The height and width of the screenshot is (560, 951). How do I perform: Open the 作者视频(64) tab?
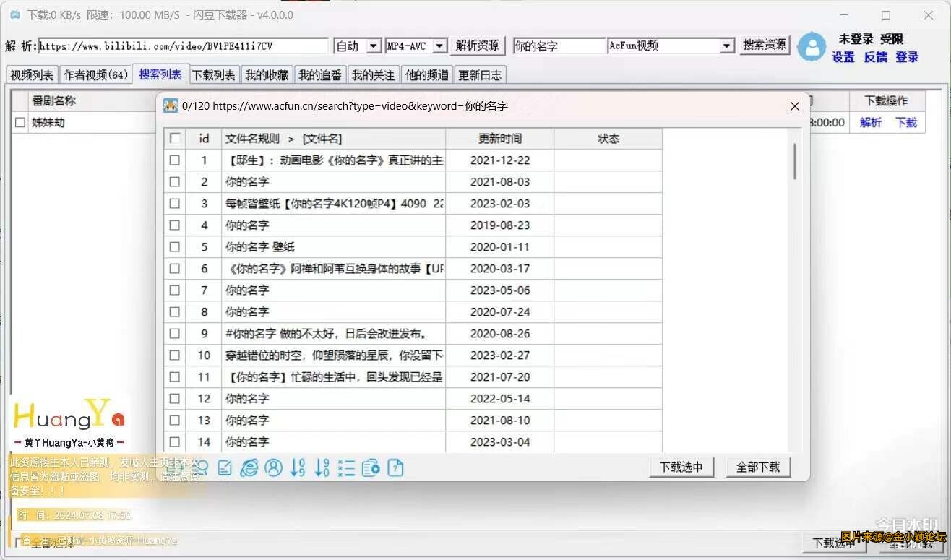click(x=96, y=74)
